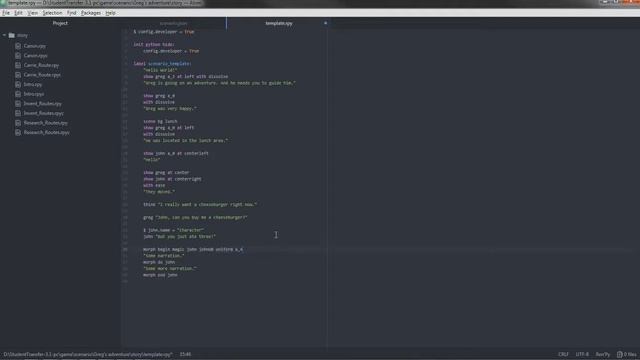Place cursor on the 'scene bg lunch' line
640x360 pixels.
coord(160,121)
